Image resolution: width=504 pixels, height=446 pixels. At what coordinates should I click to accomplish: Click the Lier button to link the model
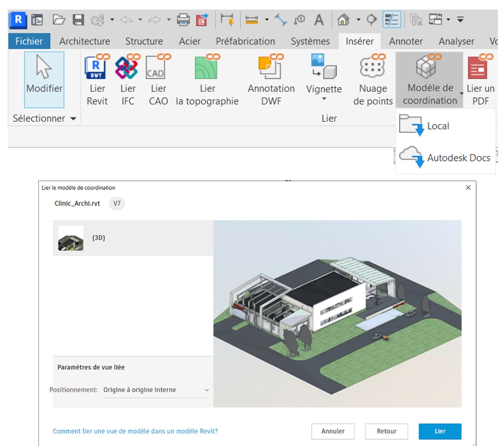(440, 431)
